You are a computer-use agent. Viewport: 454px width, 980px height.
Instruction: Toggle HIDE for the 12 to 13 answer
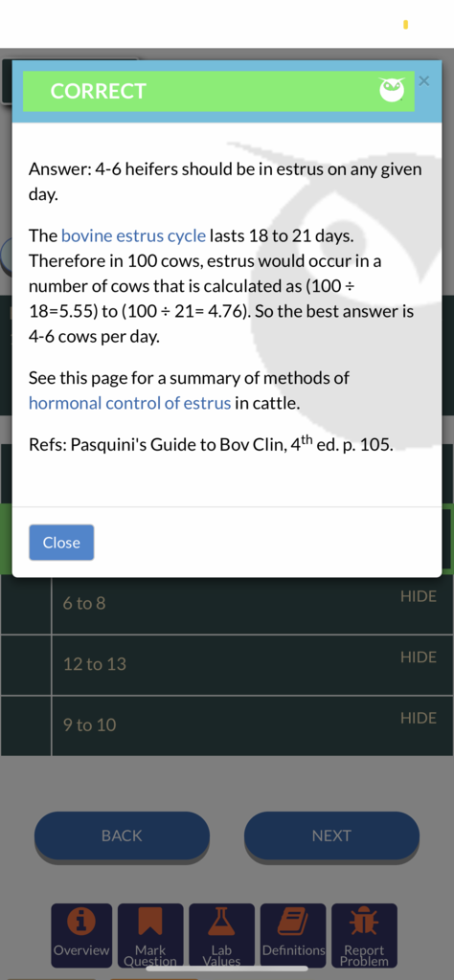419,657
